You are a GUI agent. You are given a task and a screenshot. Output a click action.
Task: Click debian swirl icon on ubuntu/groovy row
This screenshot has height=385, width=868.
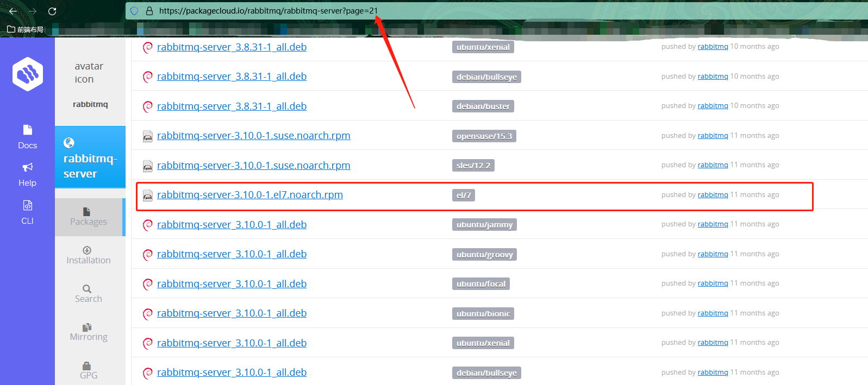[147, 255]
